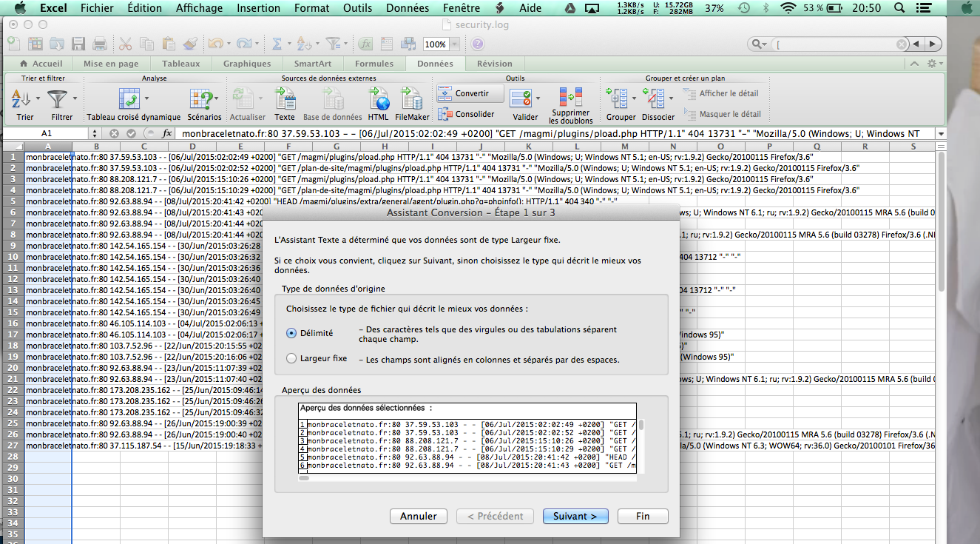Open the Filtrer dropdown arrow
Viewport: 980px width, 544px height.
[74, 98]
